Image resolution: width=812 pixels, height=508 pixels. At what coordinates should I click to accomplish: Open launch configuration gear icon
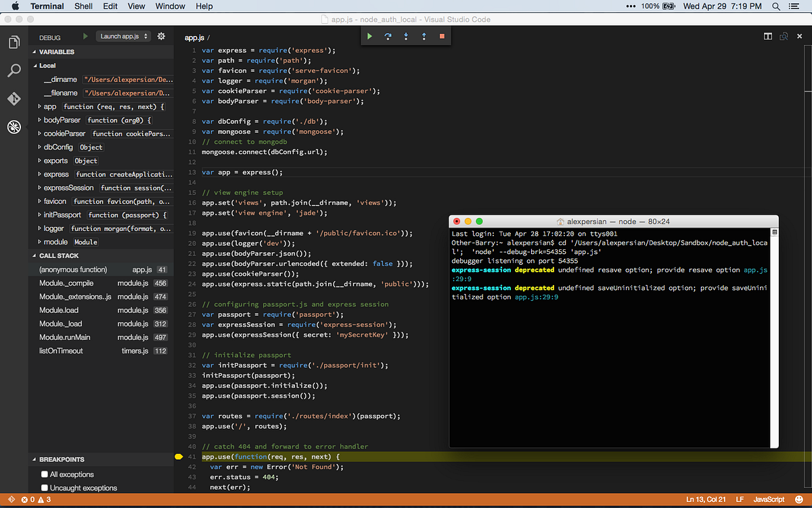point(161,37)
